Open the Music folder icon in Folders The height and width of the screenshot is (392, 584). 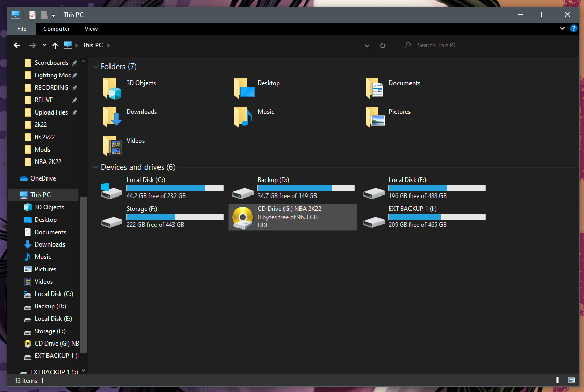point(243,117)
